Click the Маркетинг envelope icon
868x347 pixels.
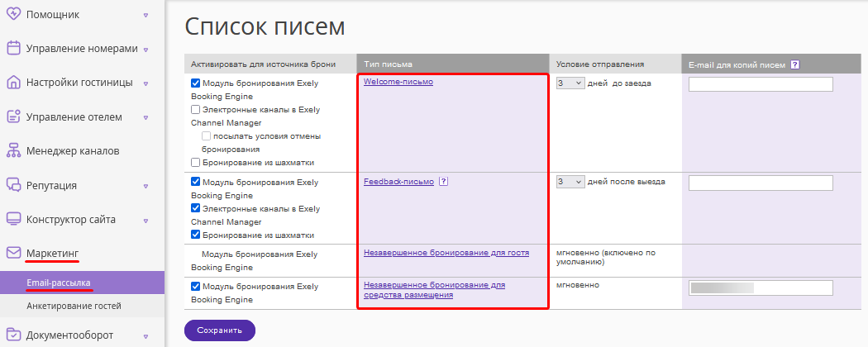coord(13,254)
